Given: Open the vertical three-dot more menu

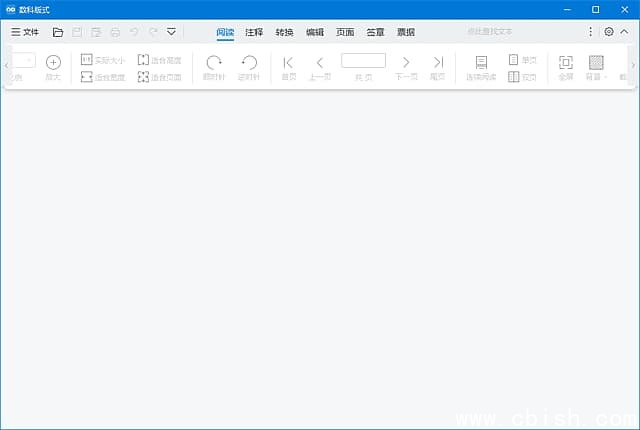Looking at the screenshot, I should (x=590, y=32).
